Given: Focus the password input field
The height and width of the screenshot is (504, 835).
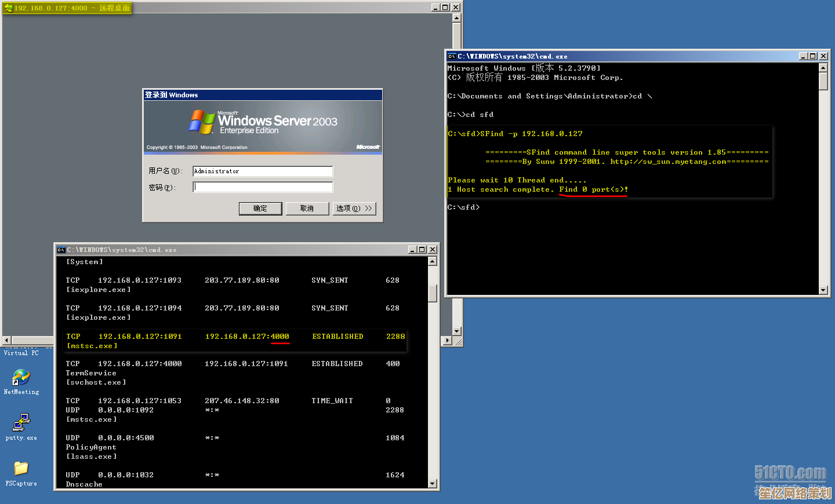Looking at the screenshot, I should point(263,187).
